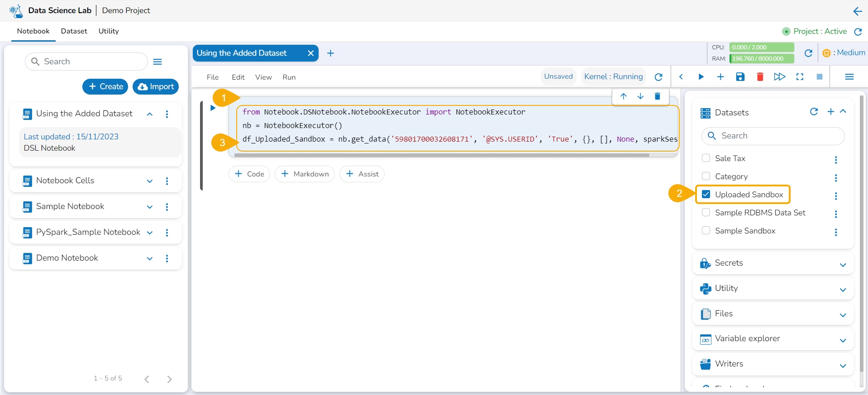This screenshot has width=868, height=395.
Task: Expand the Sample Notebook entry
Action: 150,207
